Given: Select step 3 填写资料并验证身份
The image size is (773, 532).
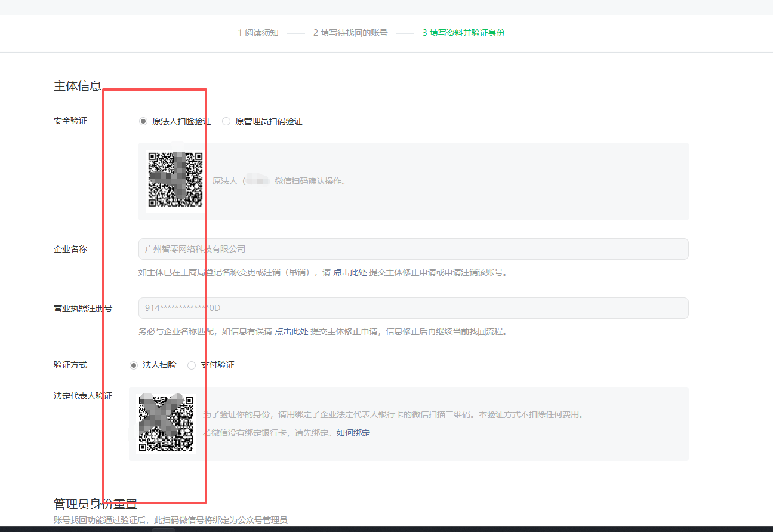Looking at the screenshot, I should pos(464,33).
